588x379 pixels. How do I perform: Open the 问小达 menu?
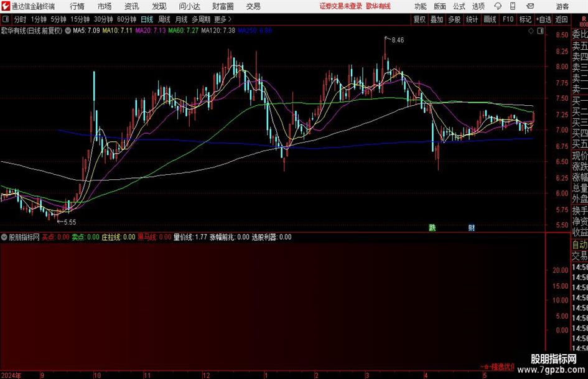click(189, 6)
